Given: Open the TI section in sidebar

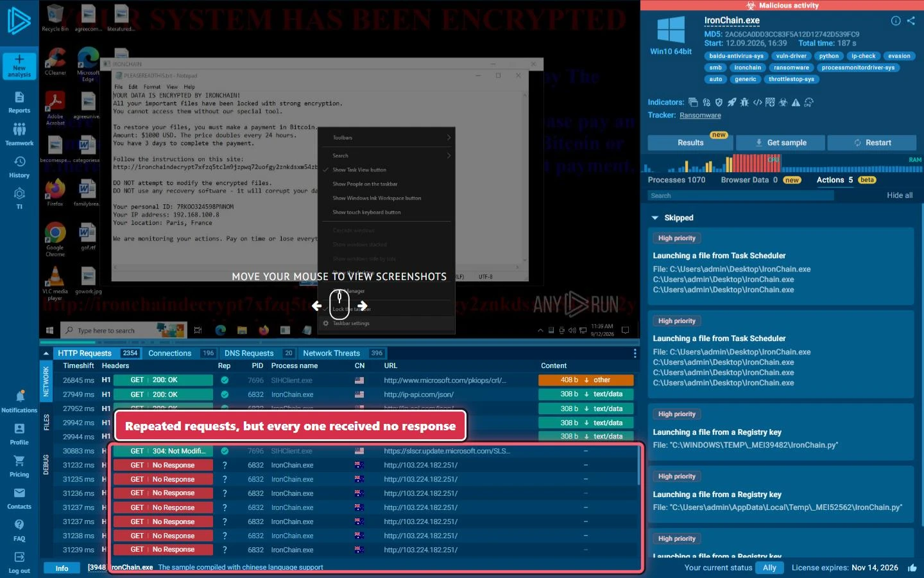Looking at the screenshot, I should tap(19, 198).
